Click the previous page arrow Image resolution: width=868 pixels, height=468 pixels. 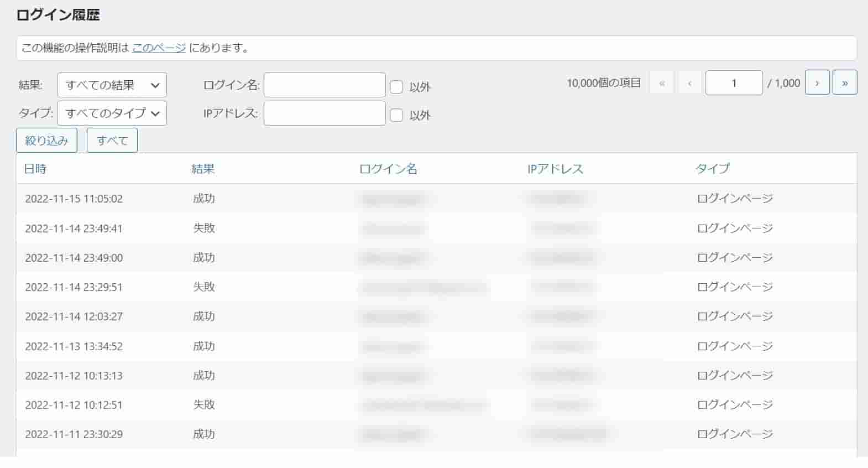[x=689, y=83]
